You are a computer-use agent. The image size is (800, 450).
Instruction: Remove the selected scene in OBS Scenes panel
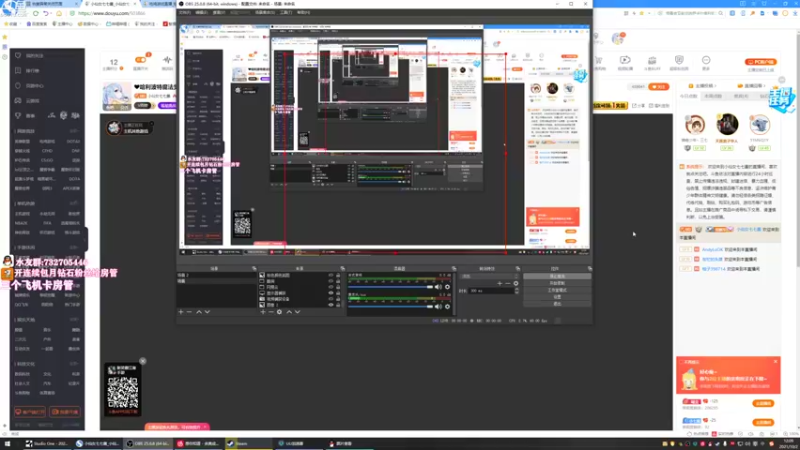click(189, 312)
